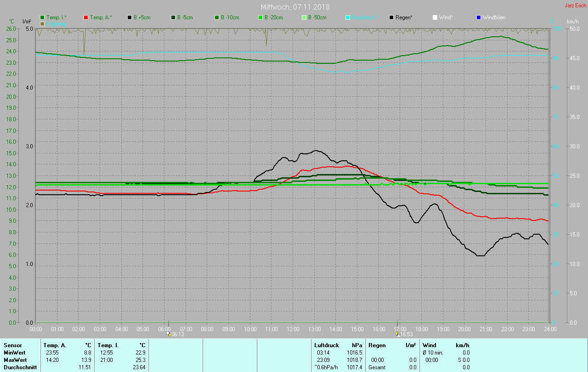The image size is (588, 372).
Task: Click 06:00 on the time axis
Action: click(164, 329)
